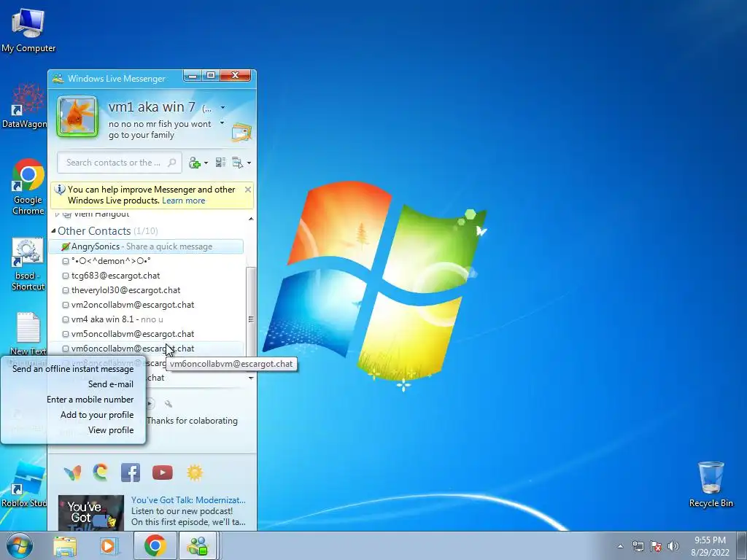
Task: Select vm6oncollabvm@escargot.chat contact row
Action: 146,349
